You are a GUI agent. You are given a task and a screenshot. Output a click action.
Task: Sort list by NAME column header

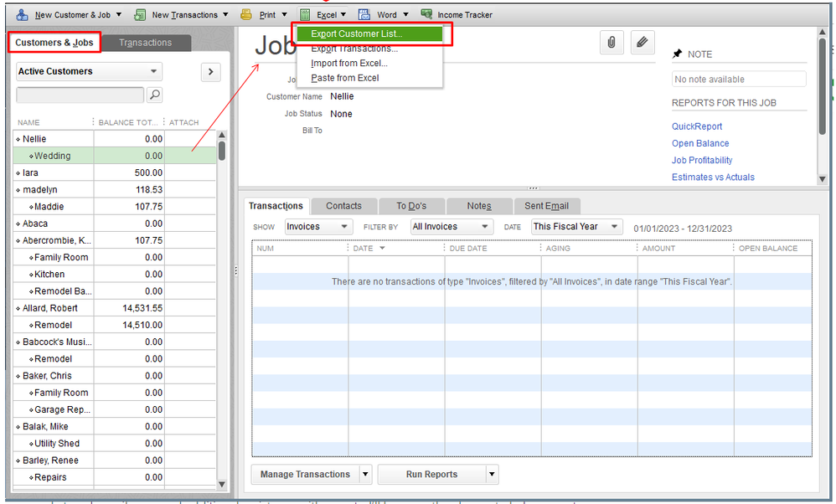click(x=54, y=122)
